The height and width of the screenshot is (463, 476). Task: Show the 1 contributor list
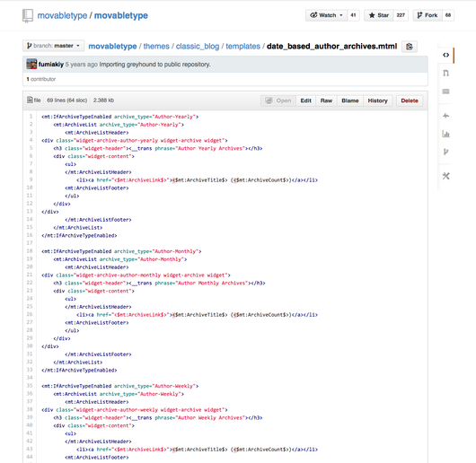[41, 79]
